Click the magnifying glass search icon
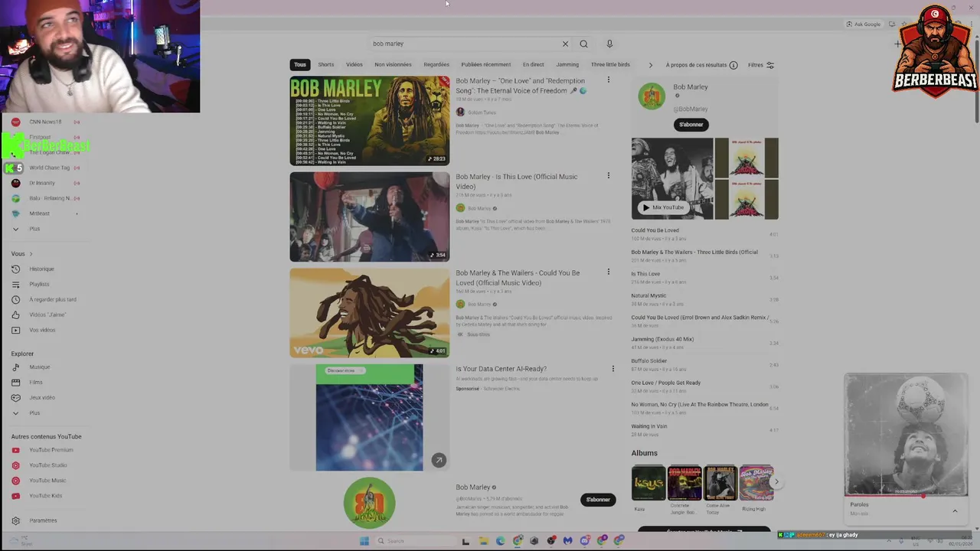The height and width of the screenshot is (551, 980). tap(583, 44)
